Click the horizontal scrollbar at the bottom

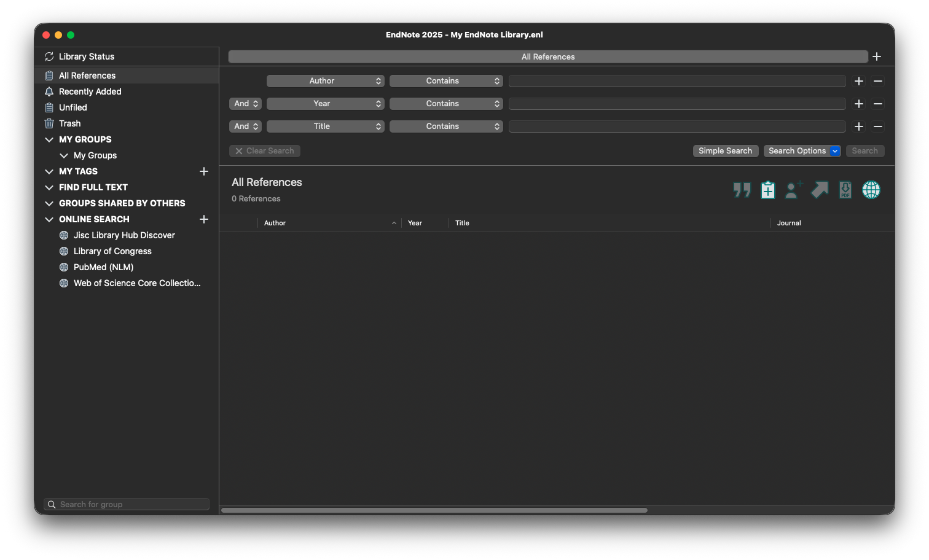point(434,510)
